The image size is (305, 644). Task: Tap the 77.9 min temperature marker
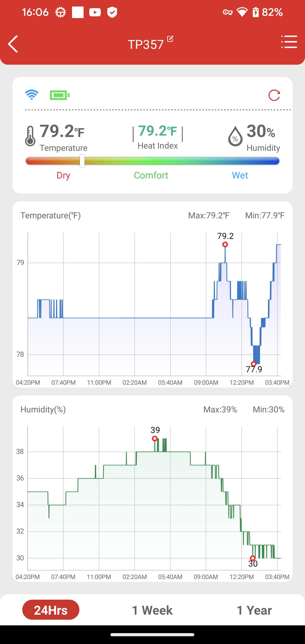(x=254, y=364)
